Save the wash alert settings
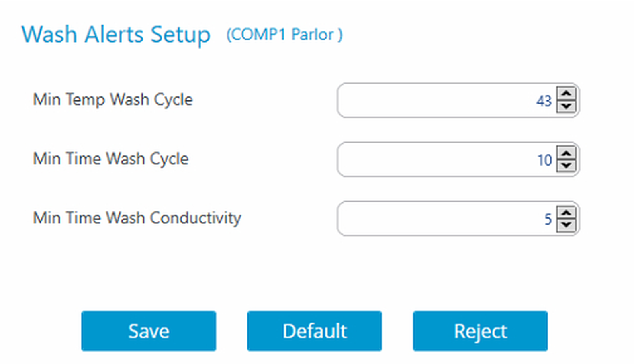 148,331
